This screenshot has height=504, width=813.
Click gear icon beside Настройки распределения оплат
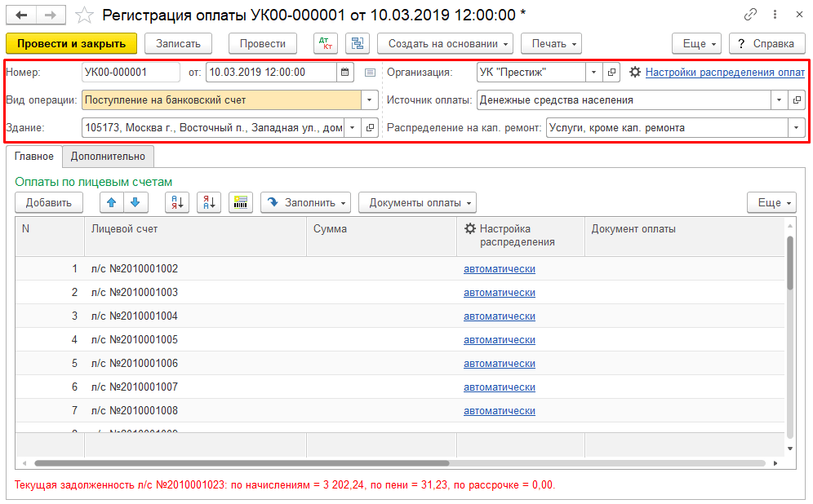(x=635, y=73)
